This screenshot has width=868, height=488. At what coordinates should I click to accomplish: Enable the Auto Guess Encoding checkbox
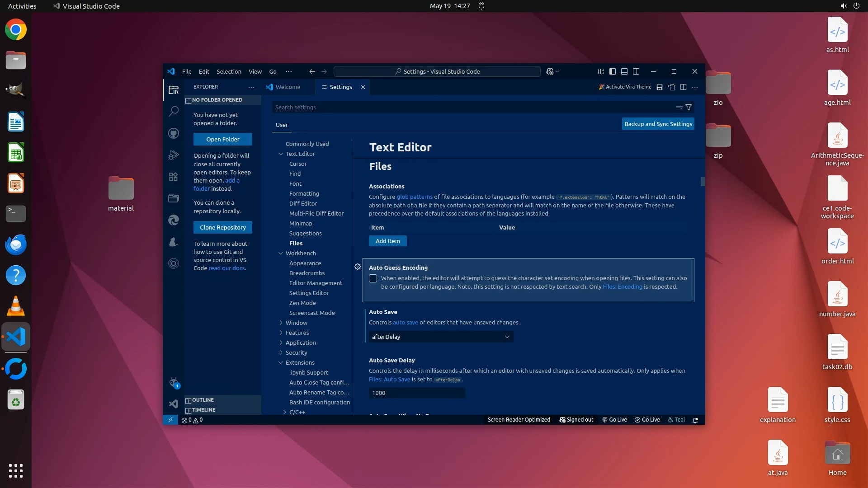point(373,278)
